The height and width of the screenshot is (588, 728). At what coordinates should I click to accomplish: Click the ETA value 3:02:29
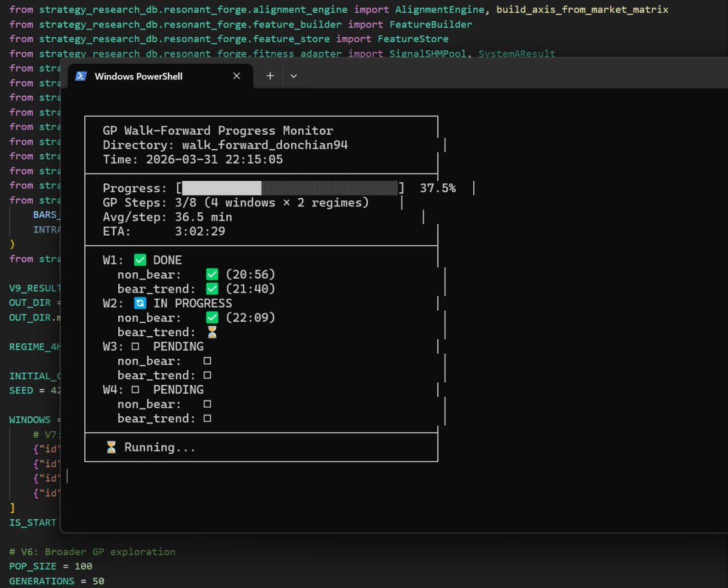click(200, 231)
